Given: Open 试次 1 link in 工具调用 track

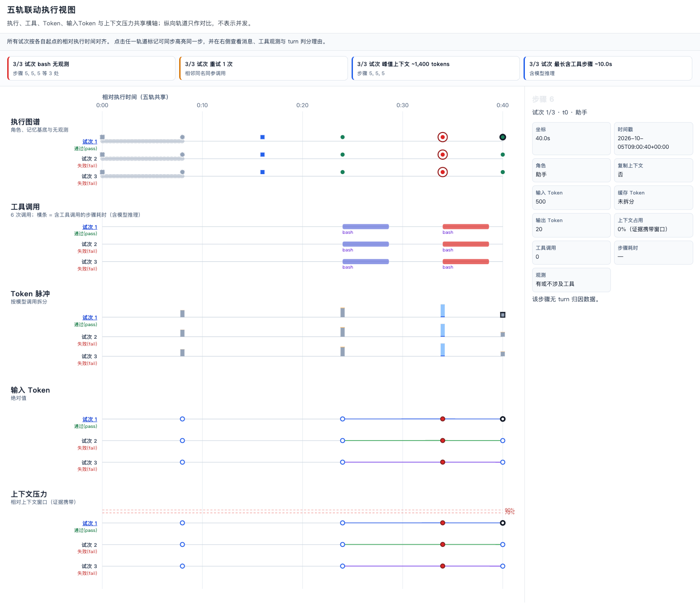Looking at the screenshot, I should point(90,227).
